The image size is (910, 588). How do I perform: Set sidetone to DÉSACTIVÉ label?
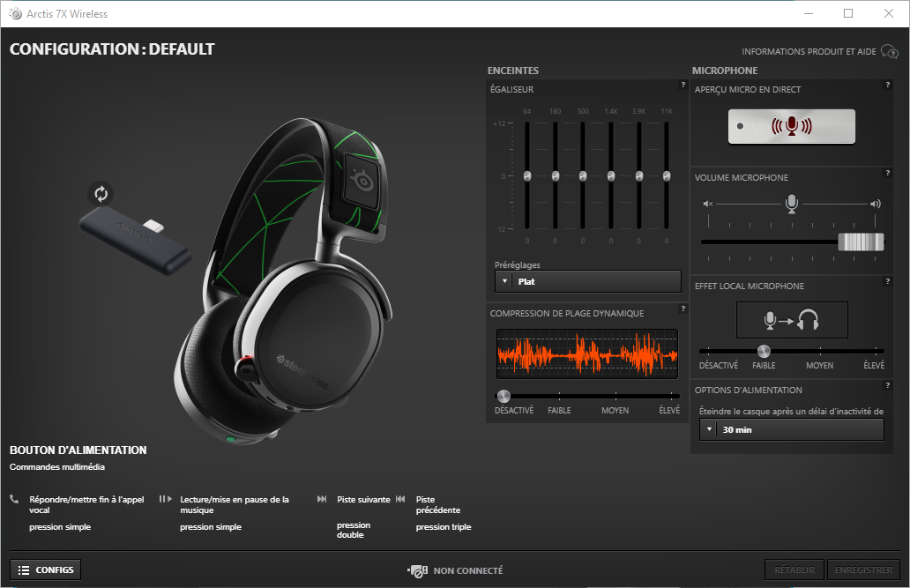pos(719,365)
